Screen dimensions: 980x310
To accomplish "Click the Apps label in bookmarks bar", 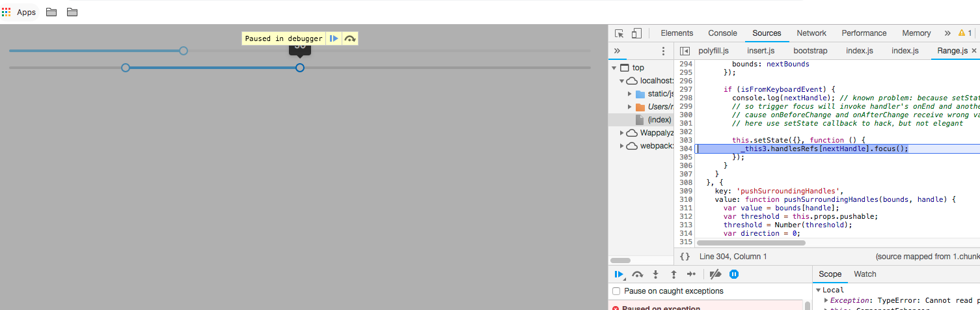I will point(26,12).
